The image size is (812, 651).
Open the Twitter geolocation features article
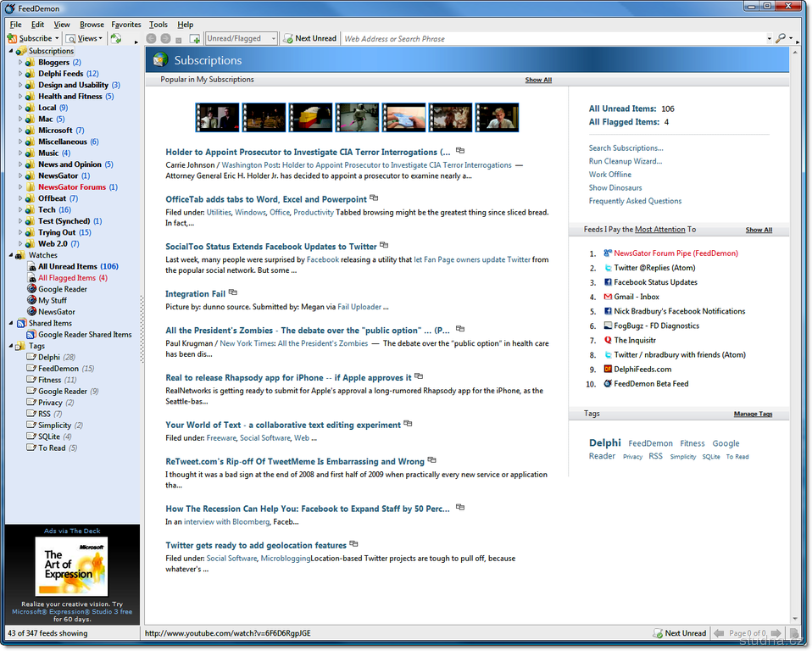(x=256, y=545)
